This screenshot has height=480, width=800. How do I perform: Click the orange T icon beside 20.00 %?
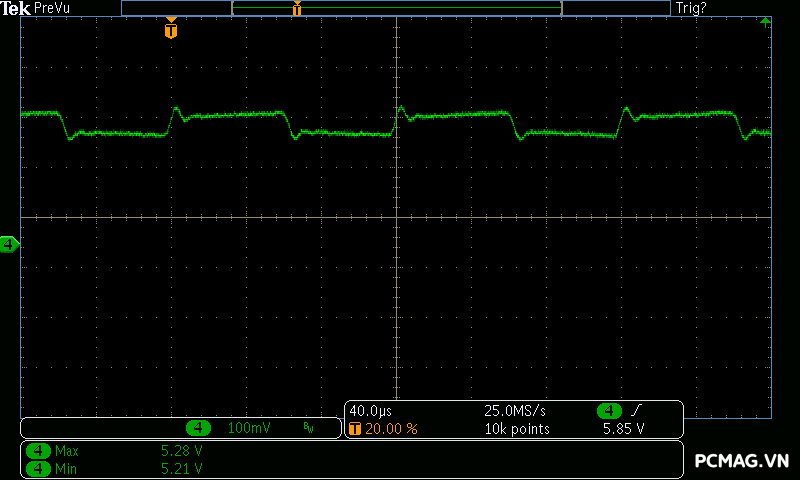coord(355,429)
